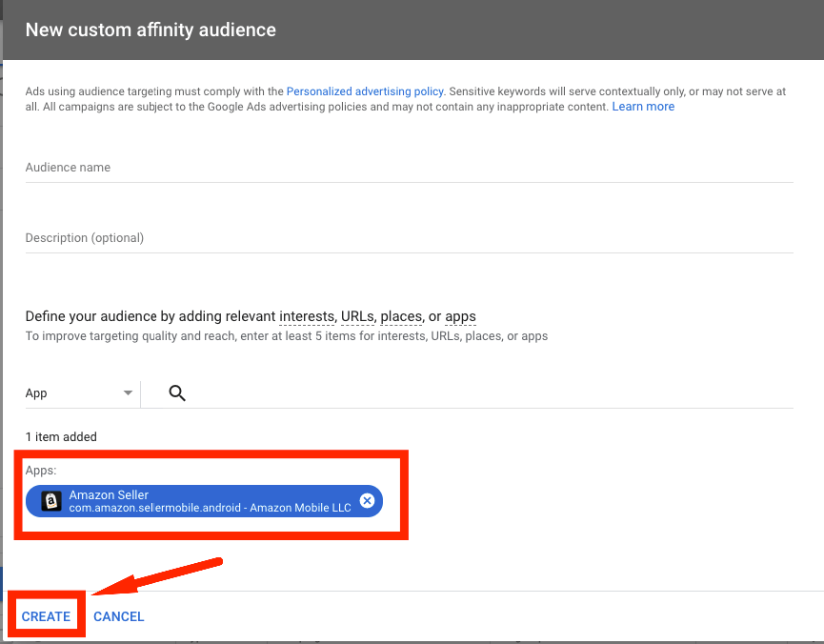Viewport: 824px width, 644px height.
Task: Click the Amazon Seller app logo icon
Action: (x=51, y=501)
